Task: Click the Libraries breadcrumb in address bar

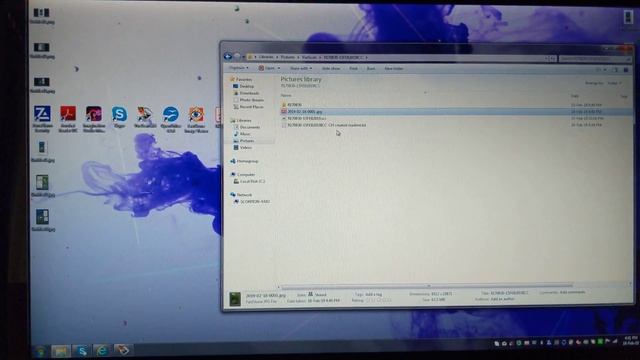Action: (266, 57)
